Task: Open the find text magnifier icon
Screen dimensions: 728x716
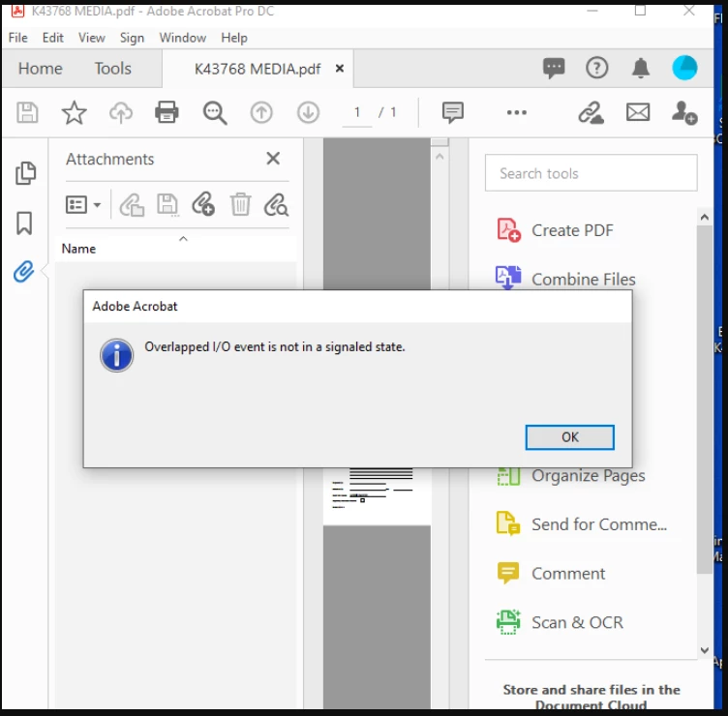Action: (x=215, y=113)
